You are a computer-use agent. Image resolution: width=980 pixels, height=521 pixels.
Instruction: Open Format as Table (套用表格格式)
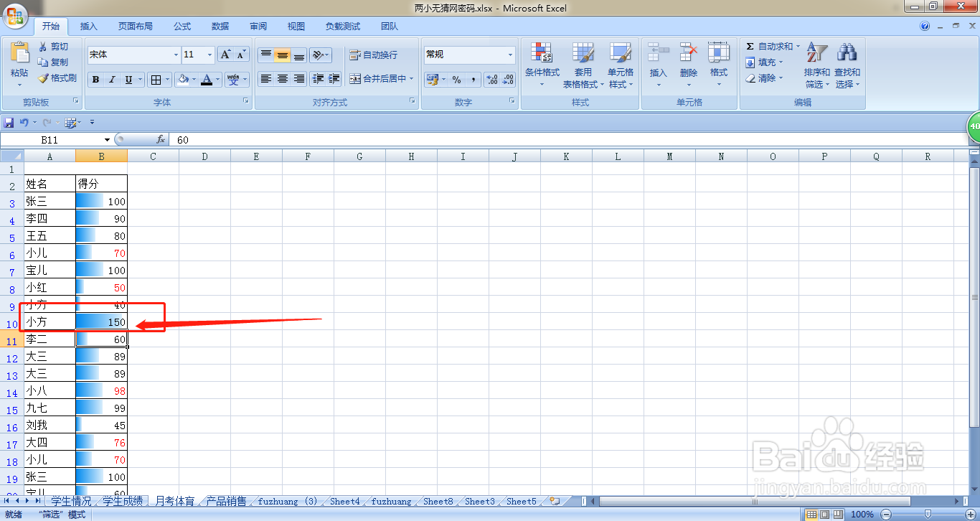click(x=583, y=65)
